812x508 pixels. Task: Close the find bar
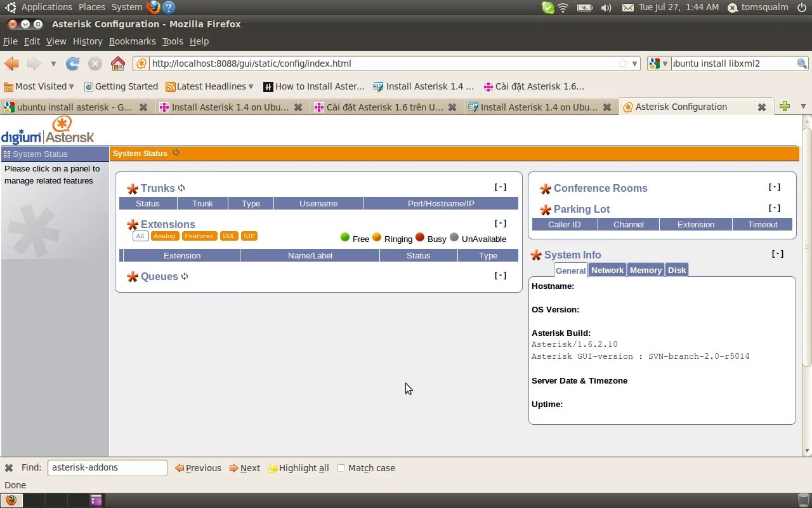point(9,468)
